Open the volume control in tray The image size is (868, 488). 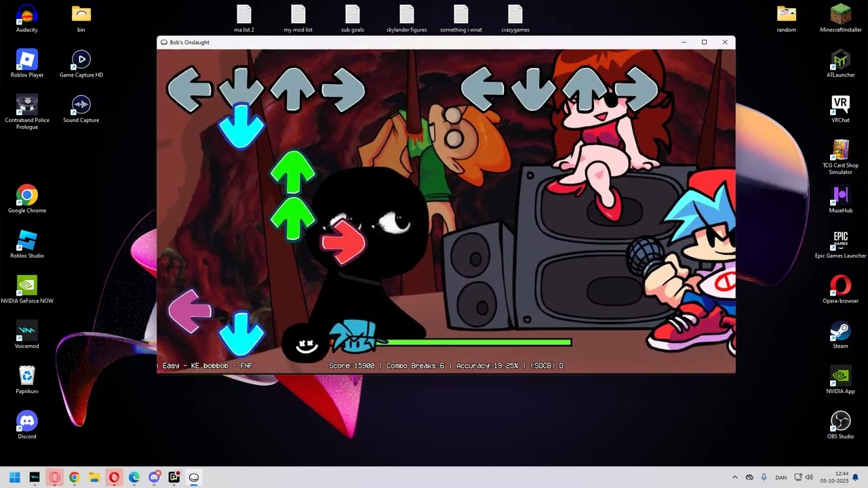[x=809, y=477]
